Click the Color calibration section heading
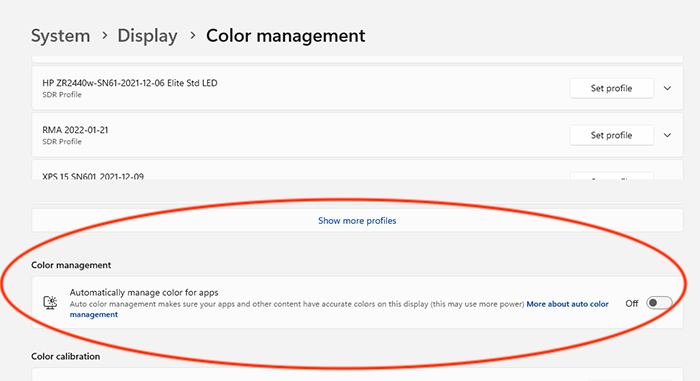Screen dimensions: 700x381 tap(66, 356)
